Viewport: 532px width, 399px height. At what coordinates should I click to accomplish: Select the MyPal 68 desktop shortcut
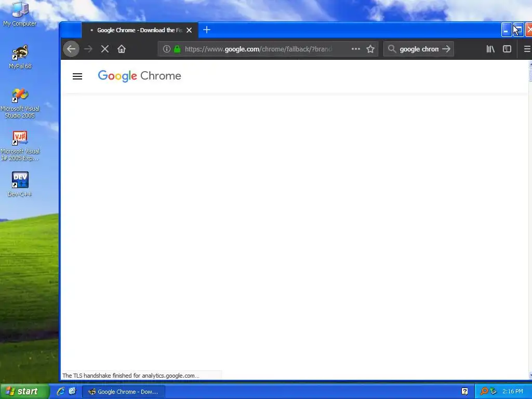pyautogui.click(x=20, y=57)
